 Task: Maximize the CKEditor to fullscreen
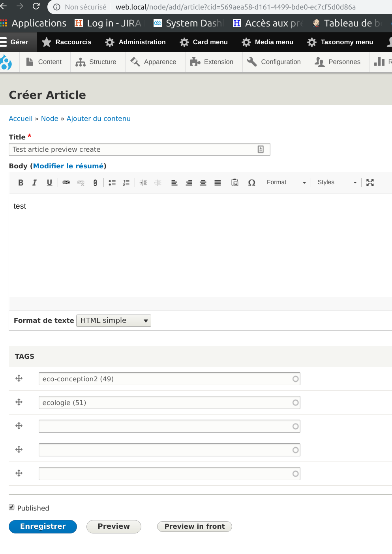[369, 183]
